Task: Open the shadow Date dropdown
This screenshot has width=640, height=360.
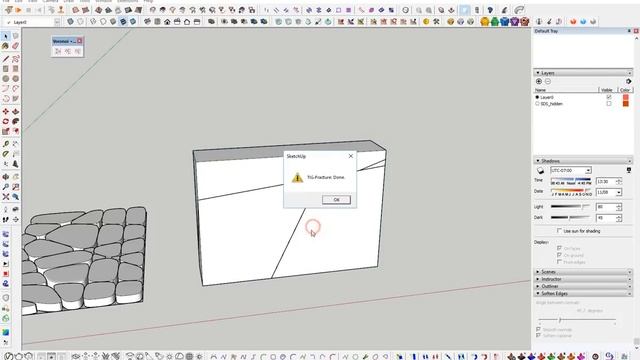Action: click(x=619, y=192)
